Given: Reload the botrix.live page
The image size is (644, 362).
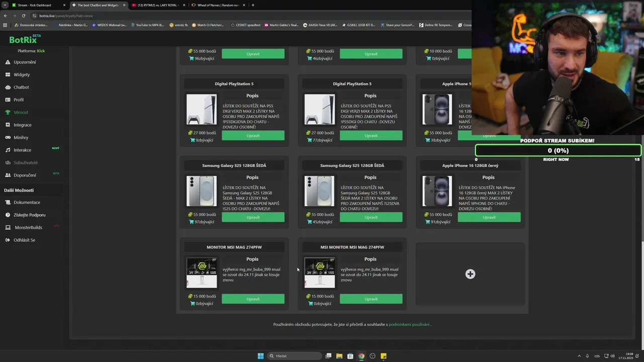Looking at the screenshot, I should coord(23,16).
